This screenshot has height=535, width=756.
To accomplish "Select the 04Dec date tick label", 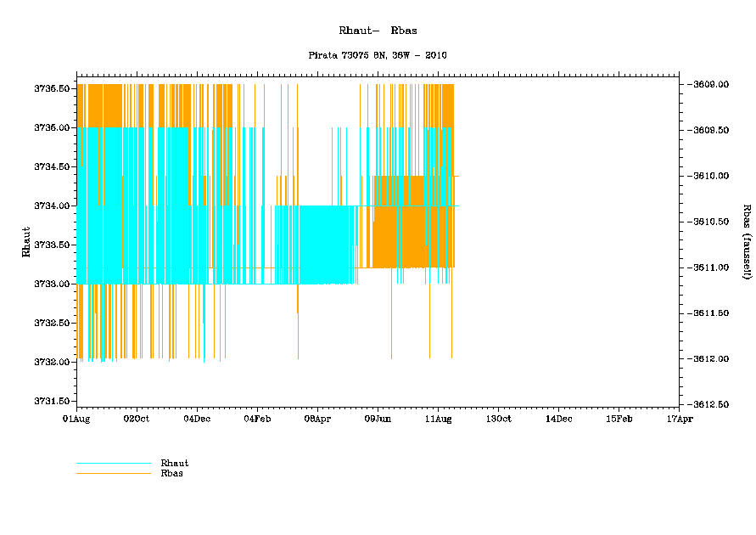I will pos(197,419).
